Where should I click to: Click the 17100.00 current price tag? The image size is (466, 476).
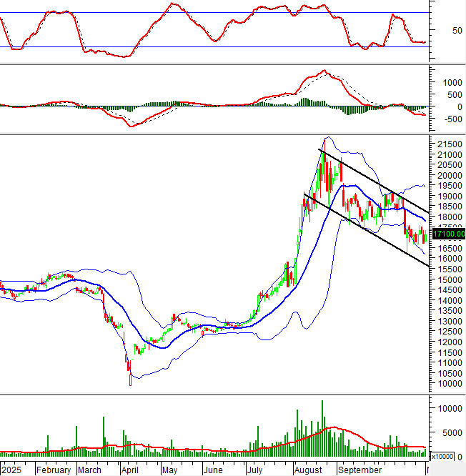point(449,233)
